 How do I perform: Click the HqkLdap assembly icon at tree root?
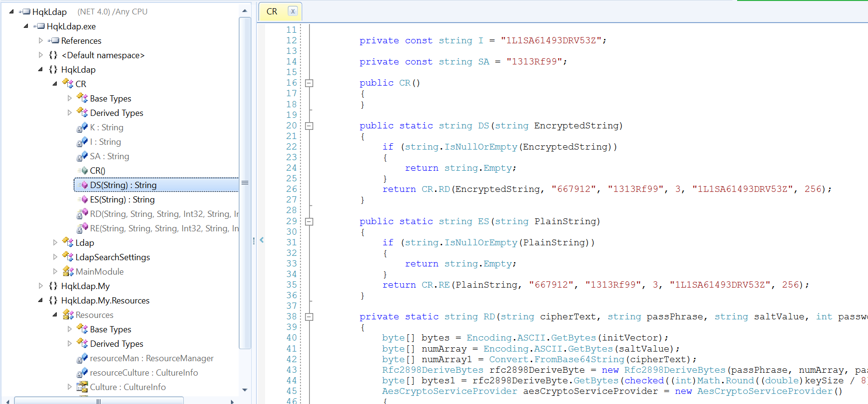pos(25,12)
